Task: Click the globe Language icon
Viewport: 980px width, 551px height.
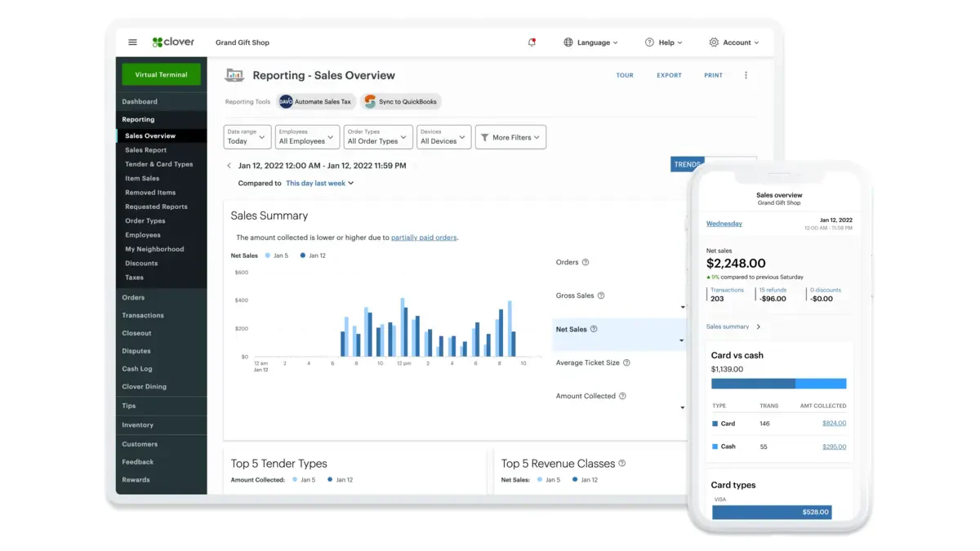Action: (x=568, y=42)
